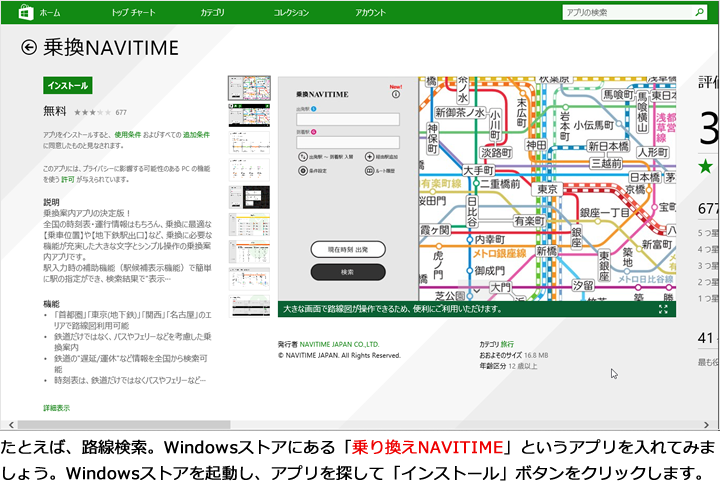Click the arrival station input in preview
720x481 pixels.
pyautogui.click(x=348, y=142)
